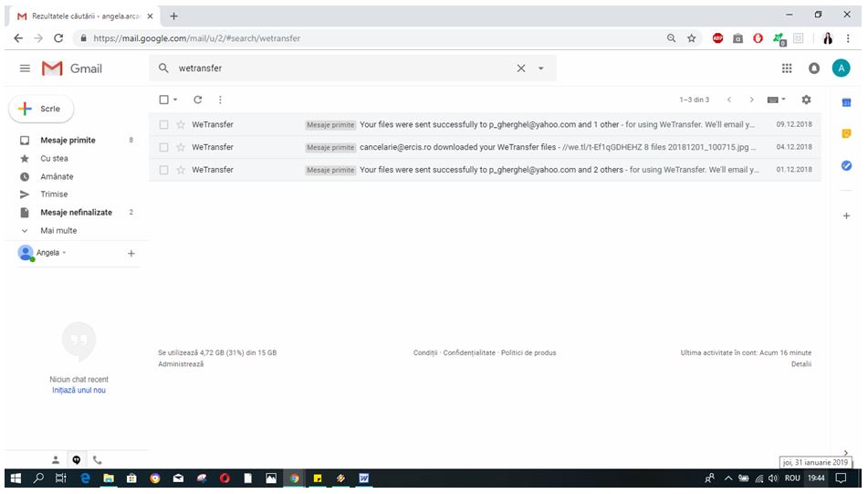Clear the search using the X icon
The image size is (868, 494).
click(x=521, y=68)
